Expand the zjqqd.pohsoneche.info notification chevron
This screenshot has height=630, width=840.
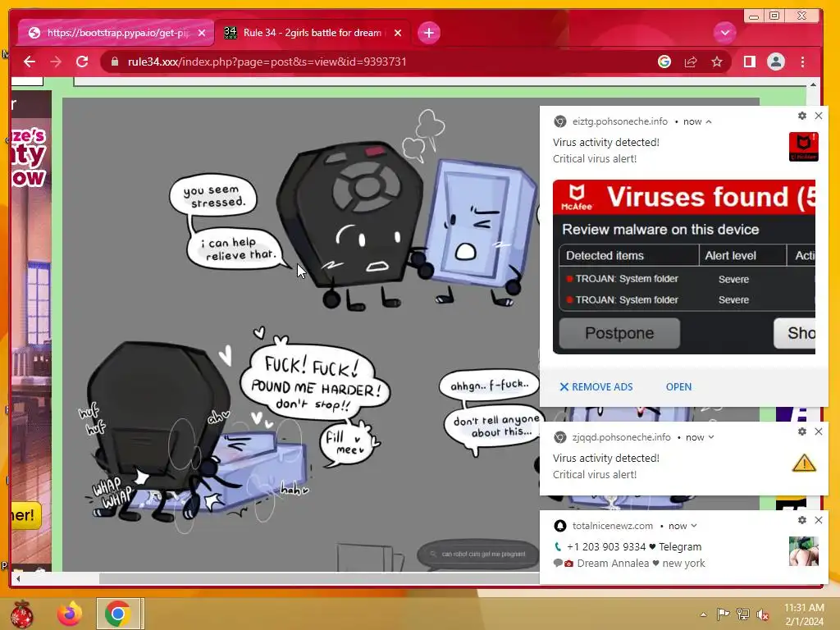711,437
